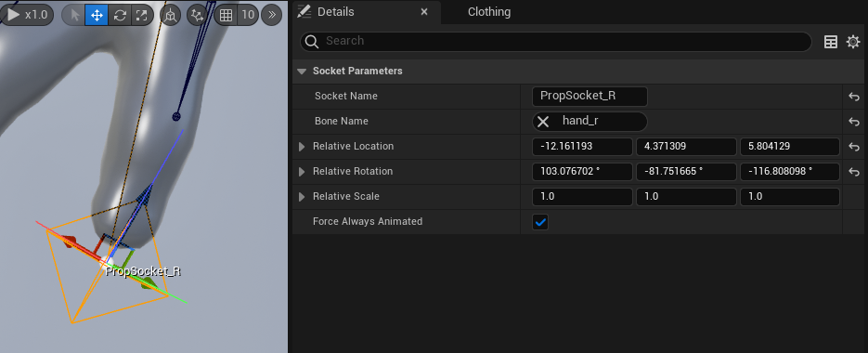This screenshot has width=868, height=353.
Task: Close the Details tab
Action: [424, 12]
